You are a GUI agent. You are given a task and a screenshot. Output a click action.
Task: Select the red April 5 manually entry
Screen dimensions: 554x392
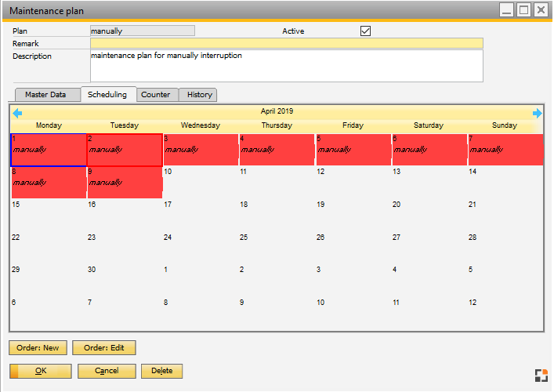click(353, 150)
